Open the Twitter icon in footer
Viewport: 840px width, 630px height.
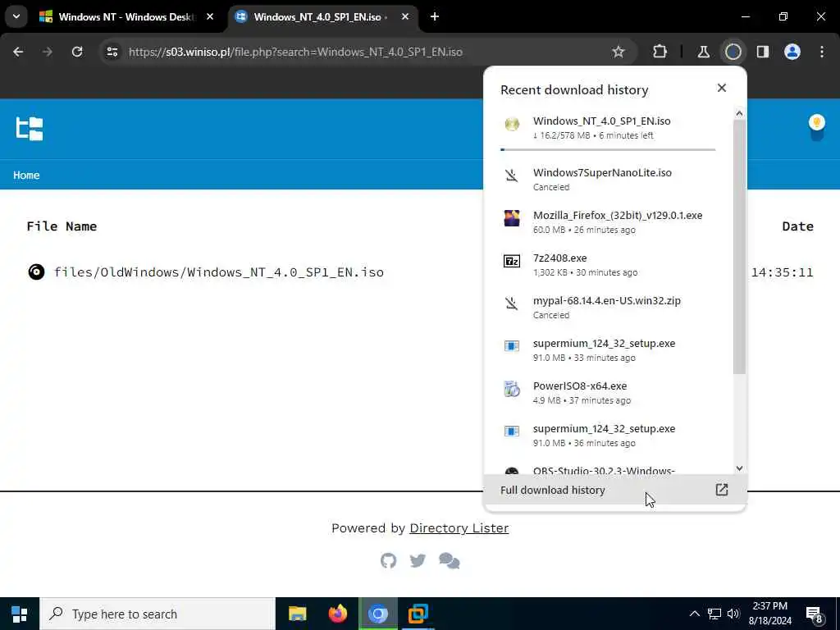(418, 561)
